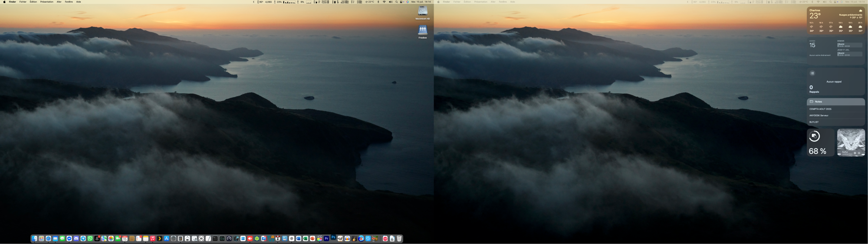Image resolution: width=868 pixels, height=244 pixels.
Task: Open the Fenêtre menu
Action: click(69, 2)
